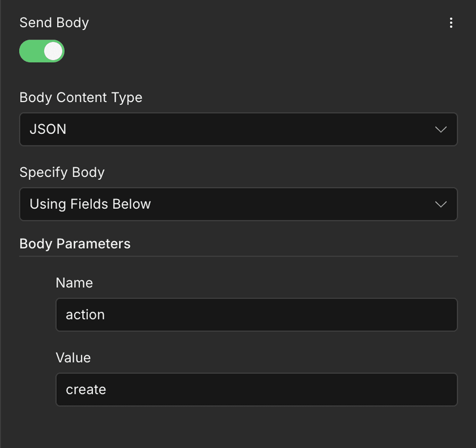
Task: Focus the Value input field
Action: (x=256, y=390)
